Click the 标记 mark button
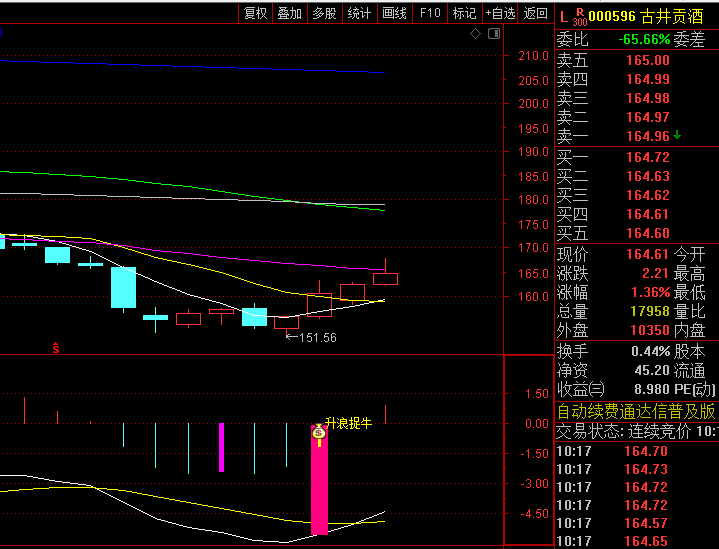Screen dimensions: 719x549 point(465,13)
